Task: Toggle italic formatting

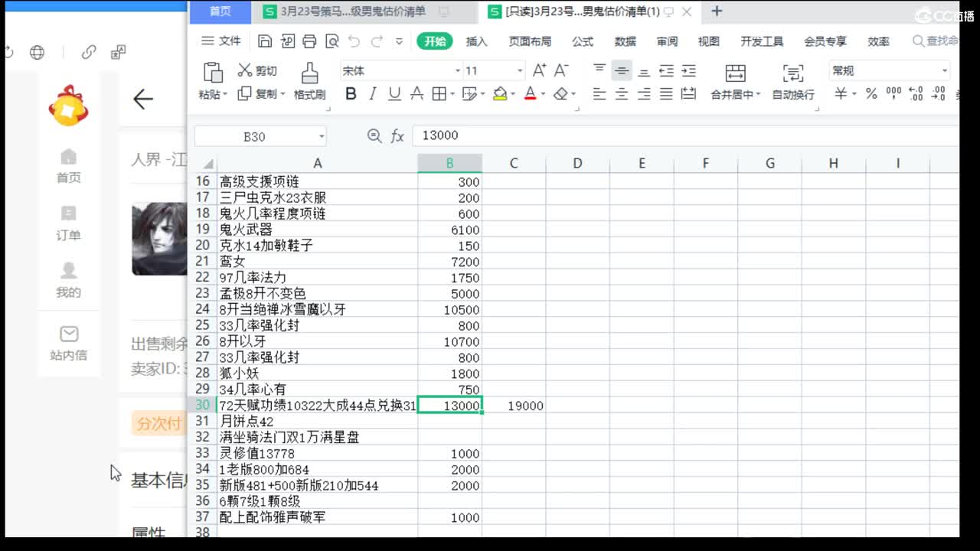Action: (x=373, y=94)
